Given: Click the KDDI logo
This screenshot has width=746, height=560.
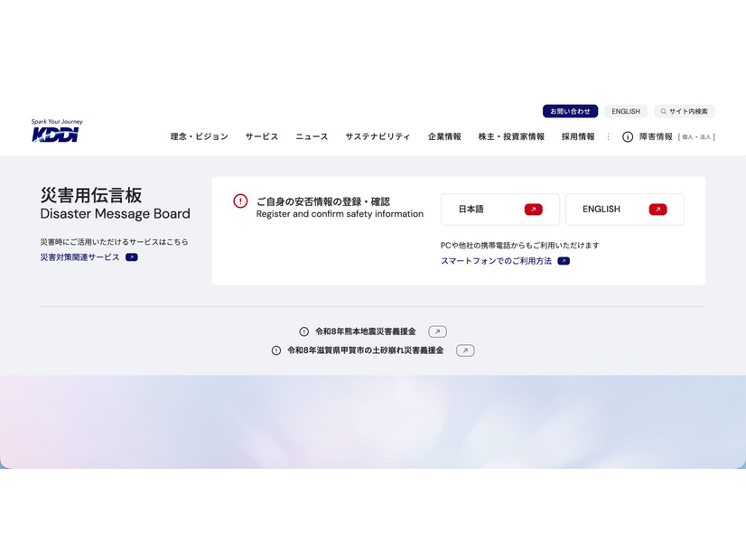Looking at the screenshot, I should click(57, 130).
